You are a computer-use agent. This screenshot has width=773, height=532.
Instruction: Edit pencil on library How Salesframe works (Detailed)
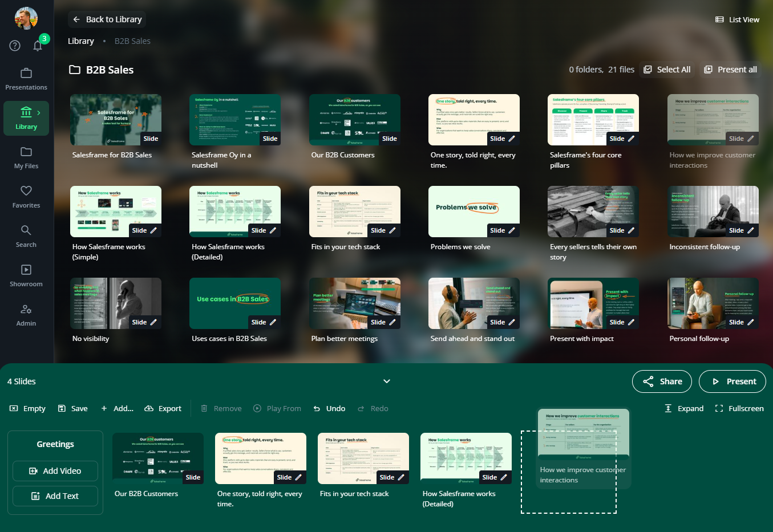[x=273, y=230]
